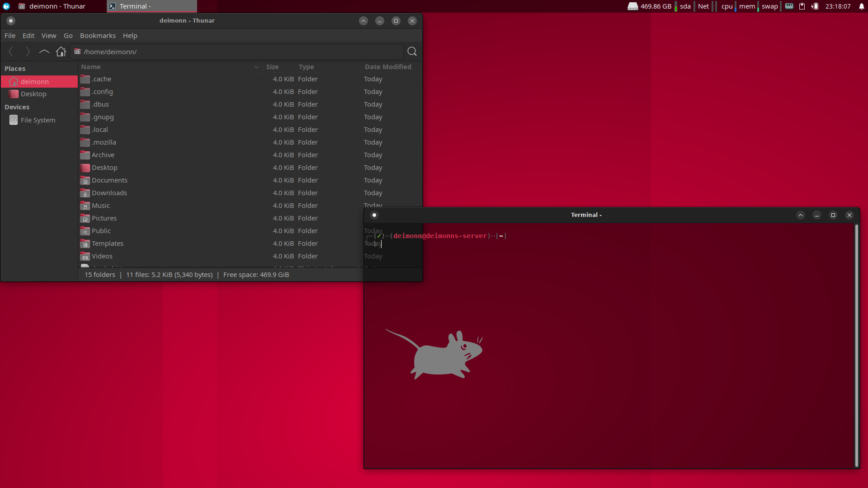The height and width of the screenshot is (488, 868).
Task: Open the View menu
Action: tap(49, 36)
